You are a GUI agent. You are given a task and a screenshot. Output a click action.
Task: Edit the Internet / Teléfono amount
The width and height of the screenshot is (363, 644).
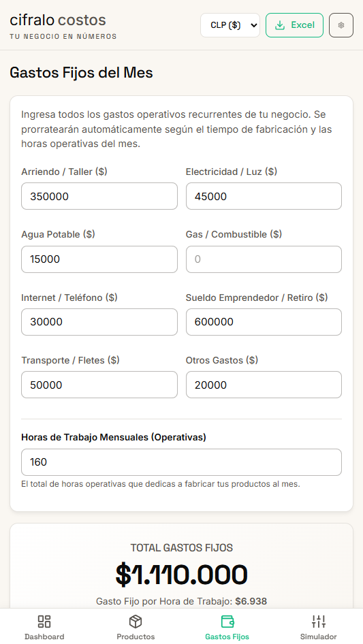click(99, 322)
